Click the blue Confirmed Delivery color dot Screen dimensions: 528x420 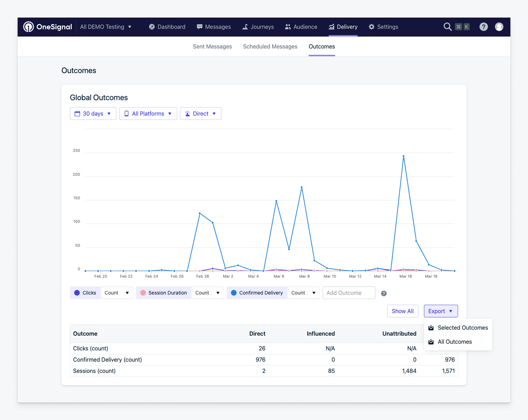[234, 293]
